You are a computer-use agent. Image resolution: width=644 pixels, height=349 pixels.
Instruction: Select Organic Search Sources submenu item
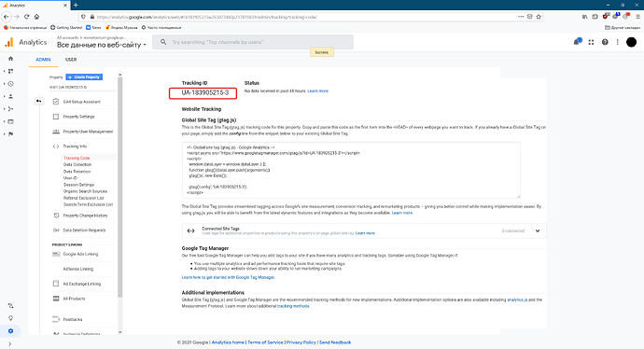pyautogui.click(x=85, y=191)
